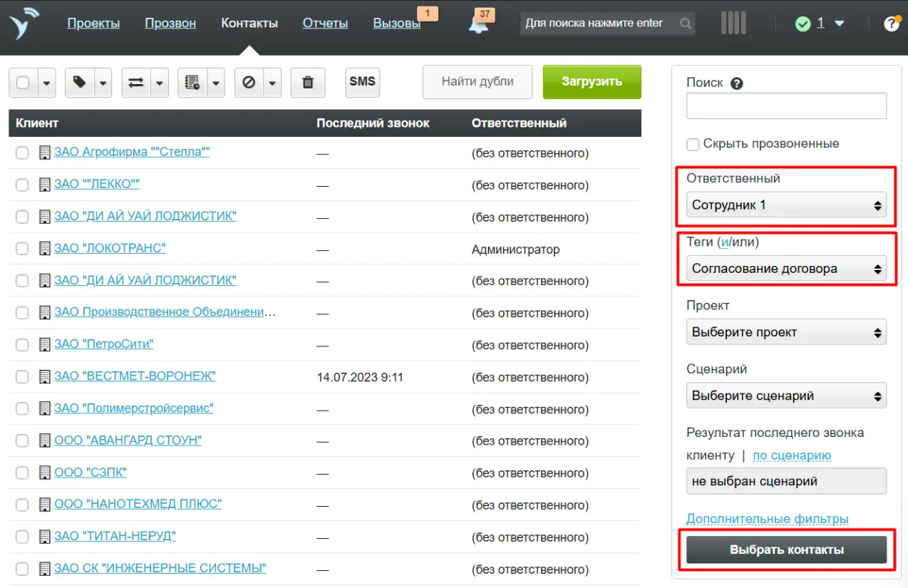Viewport: 908px width, 588px height.
Task: Click into the Поиск filter text field
Action: pos(786,106)
